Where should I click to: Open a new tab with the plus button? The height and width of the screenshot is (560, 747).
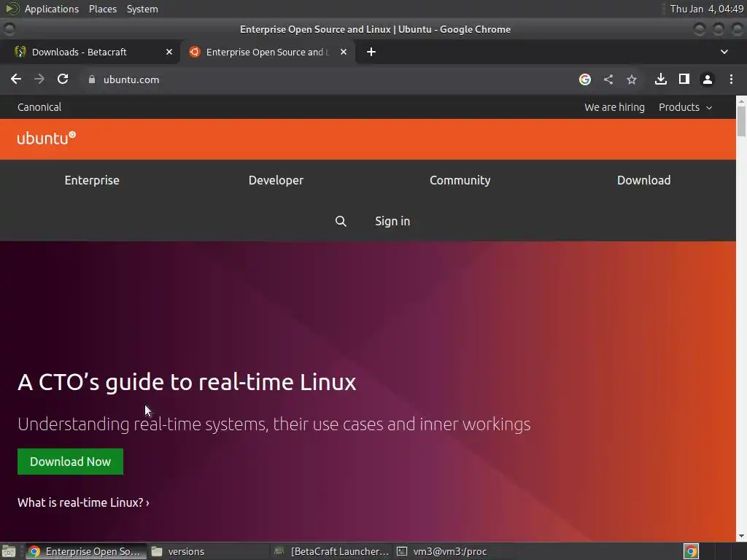[x=371, y=52]
